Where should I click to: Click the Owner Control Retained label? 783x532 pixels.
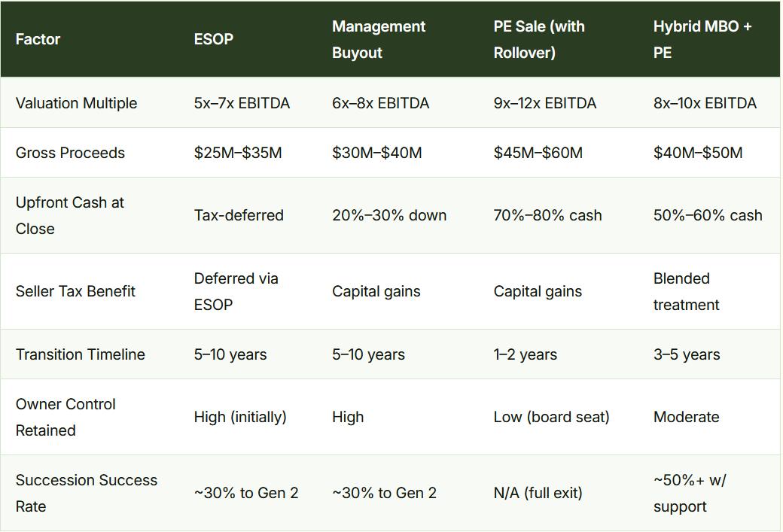coord(66,417)
